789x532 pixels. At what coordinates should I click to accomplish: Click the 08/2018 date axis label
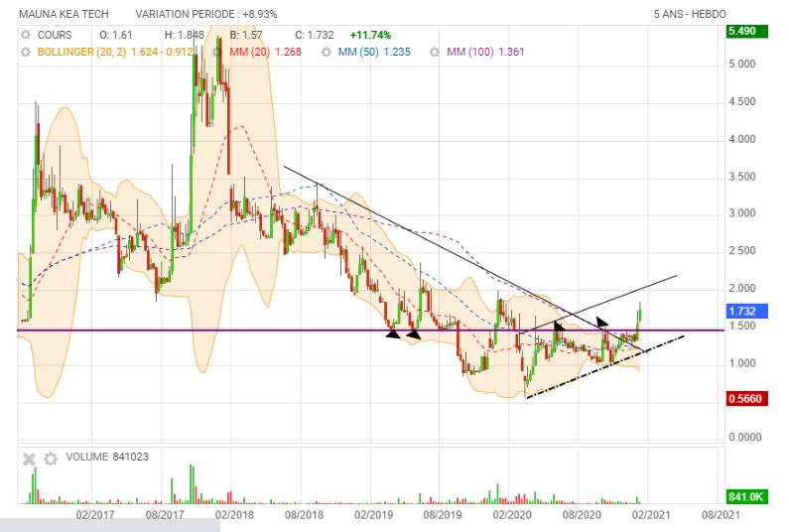click(x=304, y=515)
